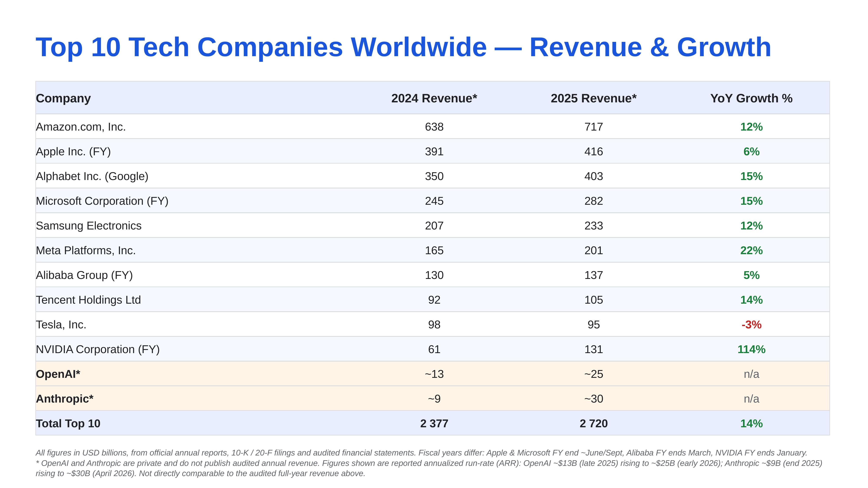Click the '14%' growth in the Tencent row
Image resolution: width=868 pixels, height=488 pixels.
pyautogui.click(x=752, y=300)
